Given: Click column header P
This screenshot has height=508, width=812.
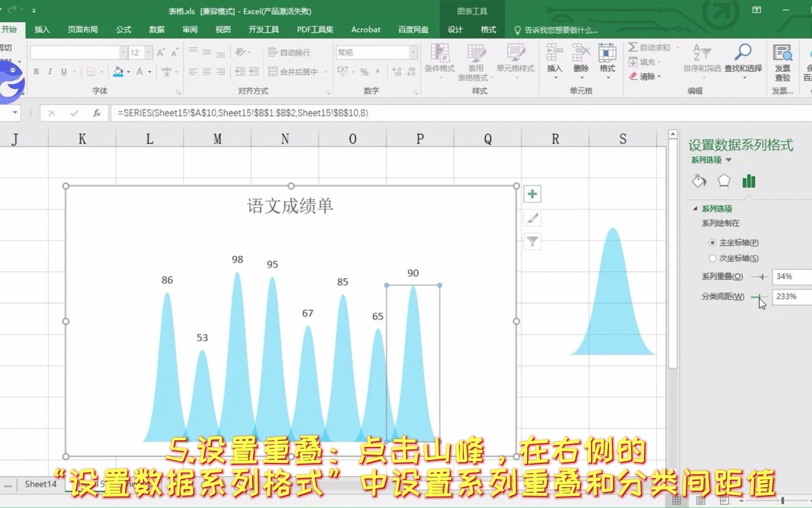Looking at the screenshot, I should click(420, 139).
